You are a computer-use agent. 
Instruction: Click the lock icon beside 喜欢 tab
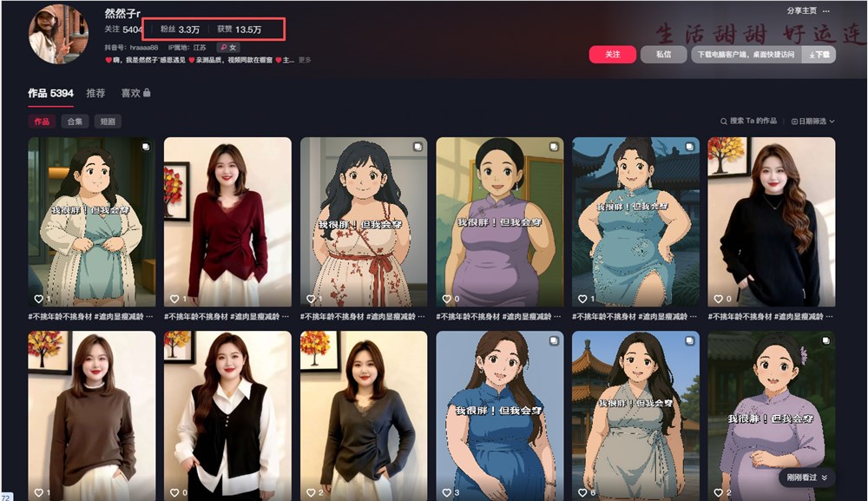click(148, 94)
